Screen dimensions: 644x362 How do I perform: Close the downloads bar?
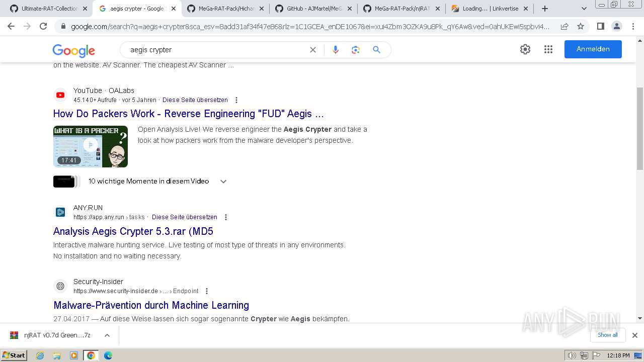click(635, 335)
